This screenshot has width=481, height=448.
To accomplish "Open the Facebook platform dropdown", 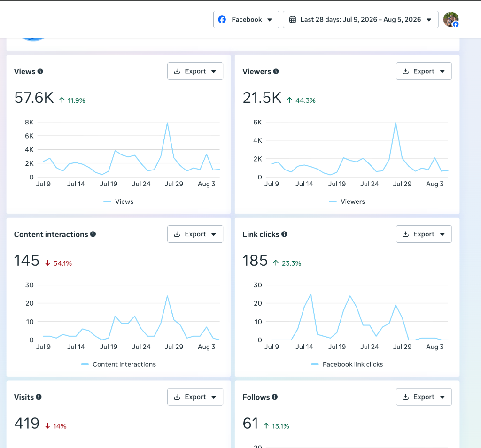I will pyautogui.click(x=246, y=20).
